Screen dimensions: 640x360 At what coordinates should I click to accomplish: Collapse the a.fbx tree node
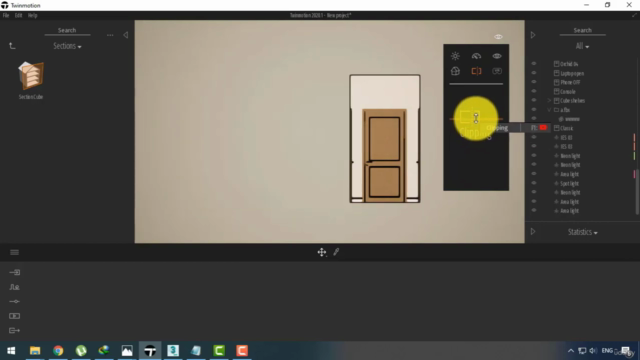(549, 110)
